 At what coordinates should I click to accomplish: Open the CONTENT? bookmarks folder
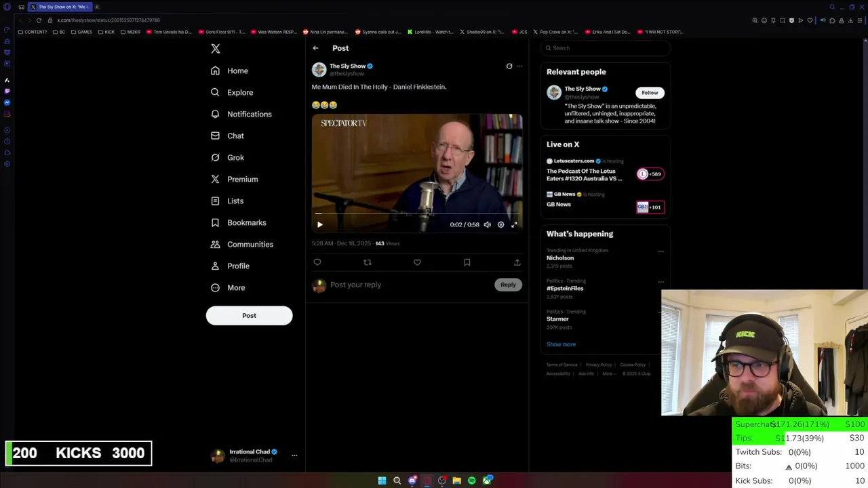tap(33, 32)
